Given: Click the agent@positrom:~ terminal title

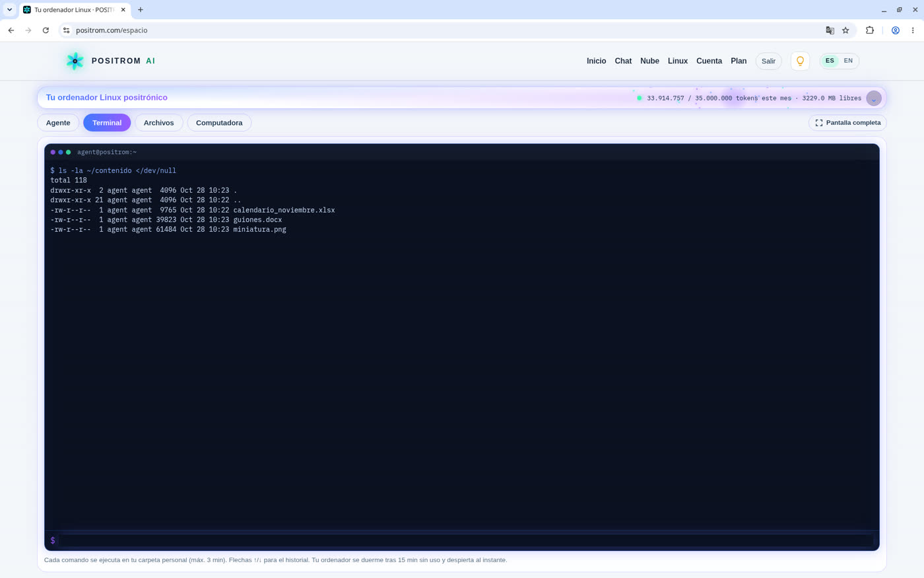Looking at the screenshot, I should tap(107, 153).
